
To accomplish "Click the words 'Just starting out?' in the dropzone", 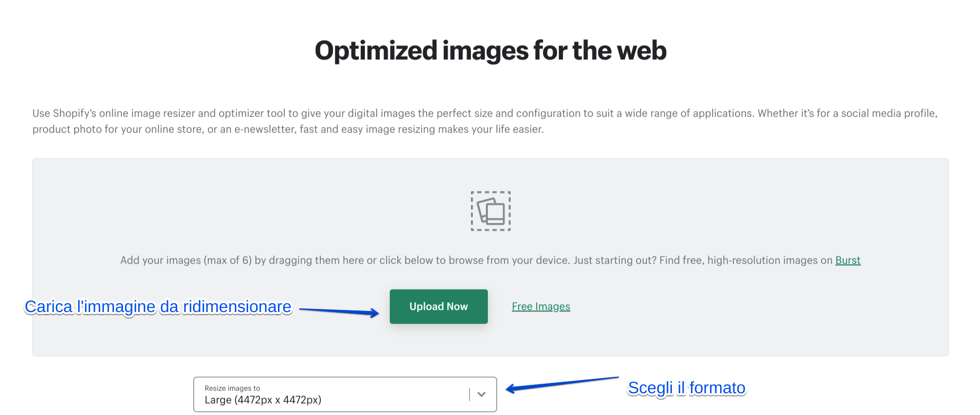I will [x=615, y=261].
